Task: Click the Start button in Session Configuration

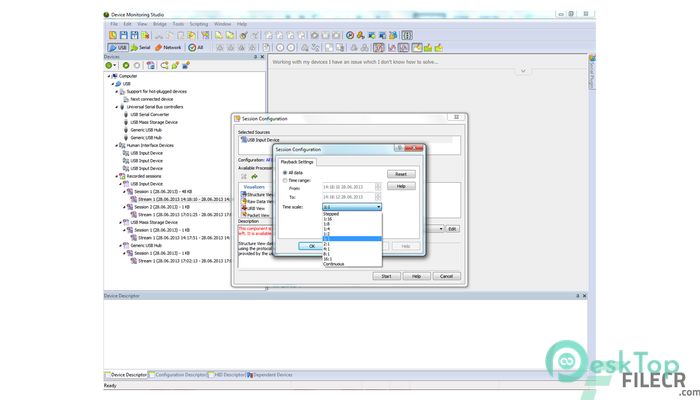Action: pyautogui.click(x=387, y=276)
